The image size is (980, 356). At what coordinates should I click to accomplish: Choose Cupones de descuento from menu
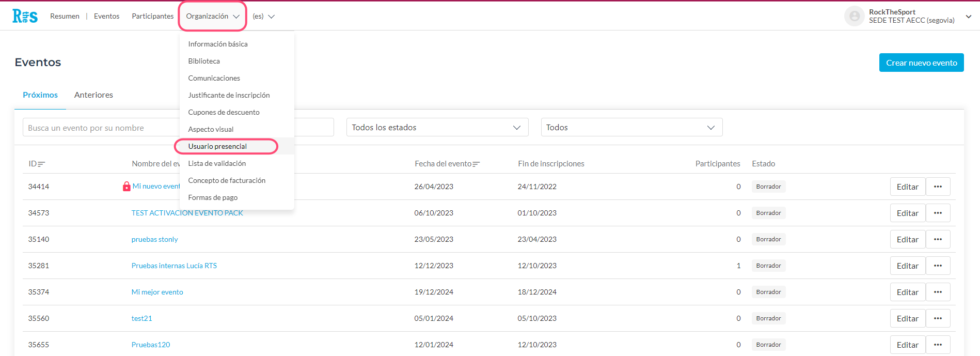[224, 112]
